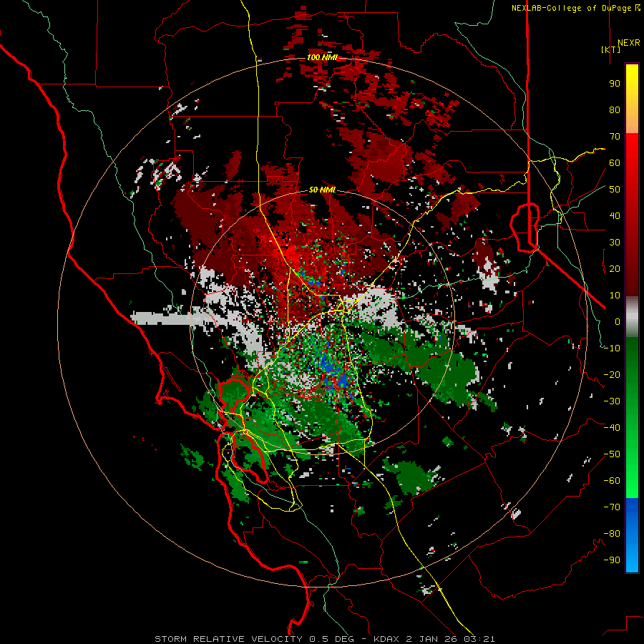Click the "60" value on the velocity scale

click(x=615, y=162)
